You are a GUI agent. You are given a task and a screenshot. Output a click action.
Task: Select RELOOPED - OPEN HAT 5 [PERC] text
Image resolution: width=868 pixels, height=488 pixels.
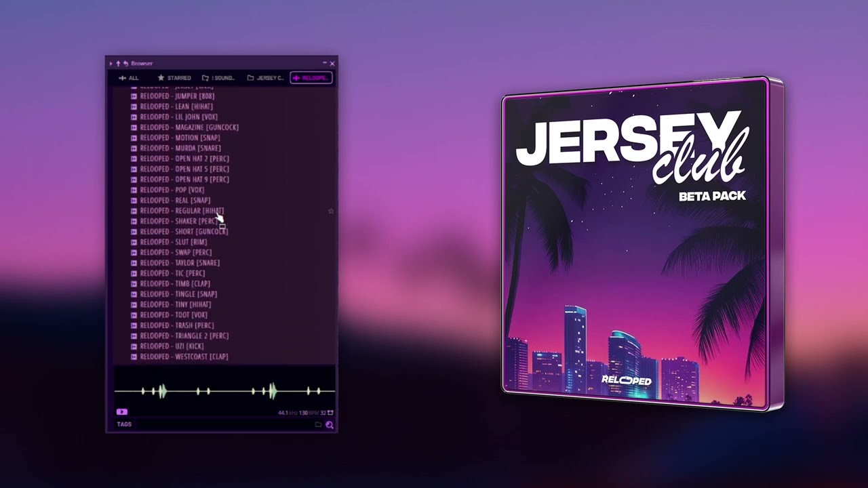click(x=184, y=169)
